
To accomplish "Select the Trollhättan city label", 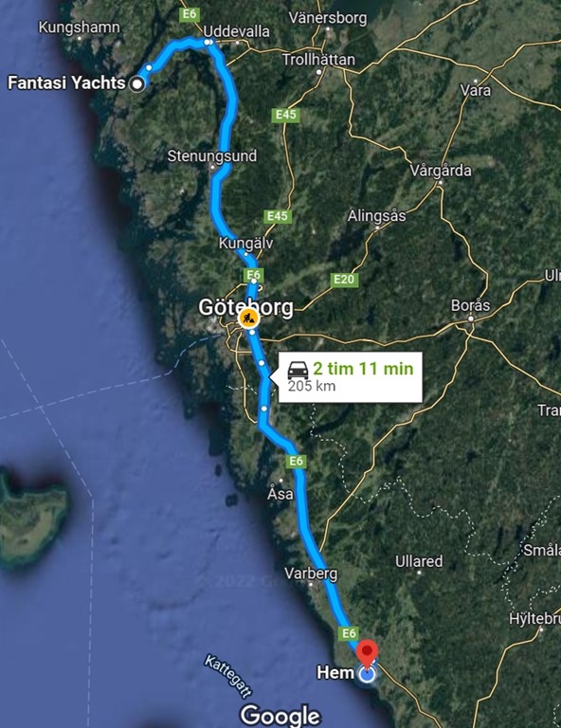I will [x=318, y=60].
